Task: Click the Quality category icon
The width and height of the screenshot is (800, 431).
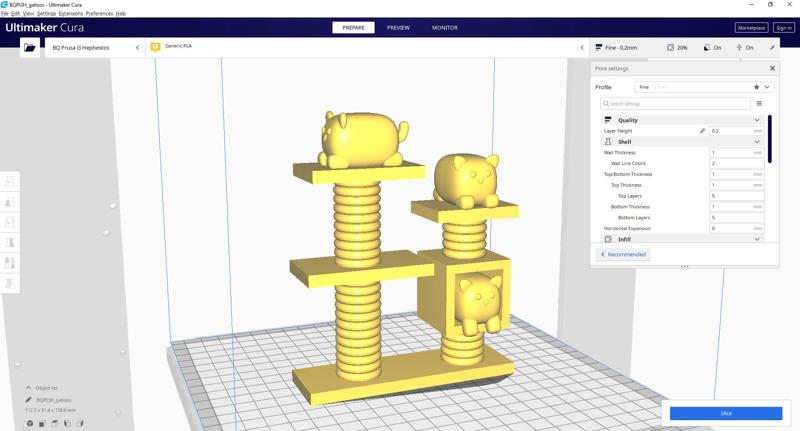Action: 608,120
